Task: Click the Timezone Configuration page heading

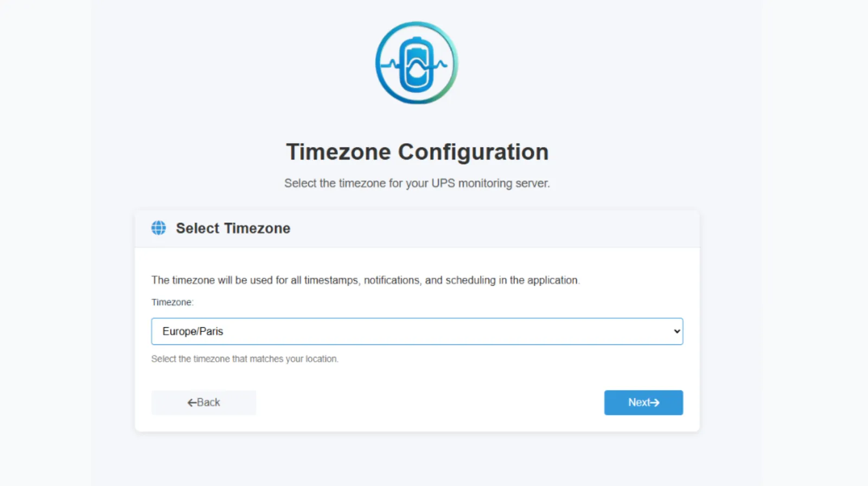Action: click(x=417, y=152)
